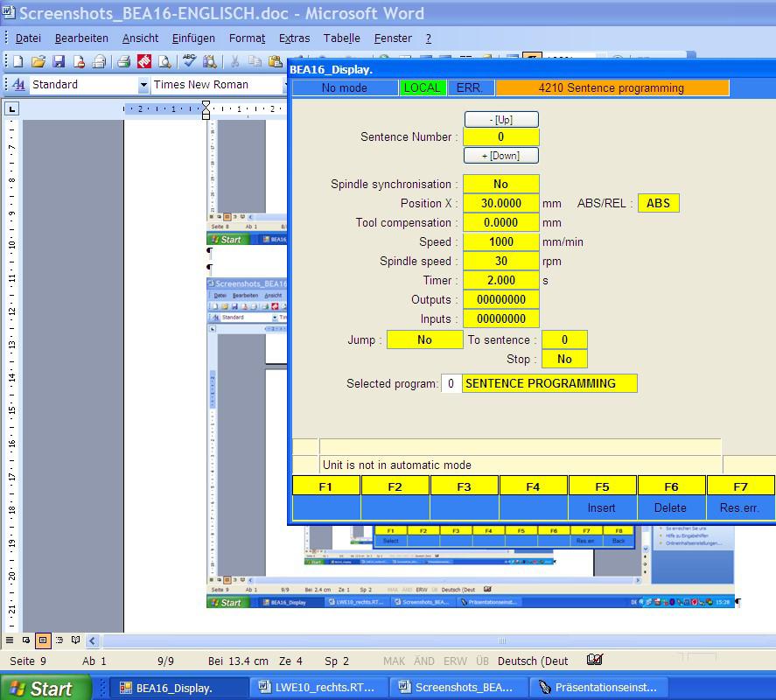Click the spelling status book icon in status bar

[594, 660]
